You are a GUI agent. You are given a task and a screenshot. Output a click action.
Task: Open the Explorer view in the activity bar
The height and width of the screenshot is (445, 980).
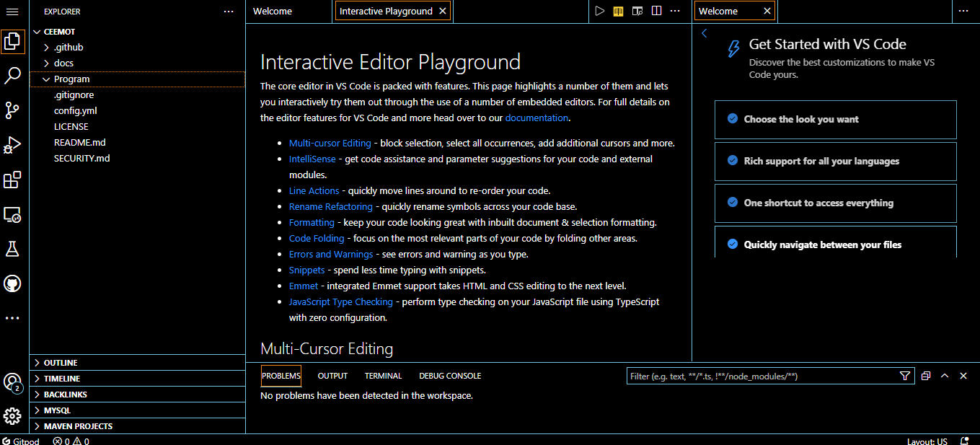pos(12,41)
